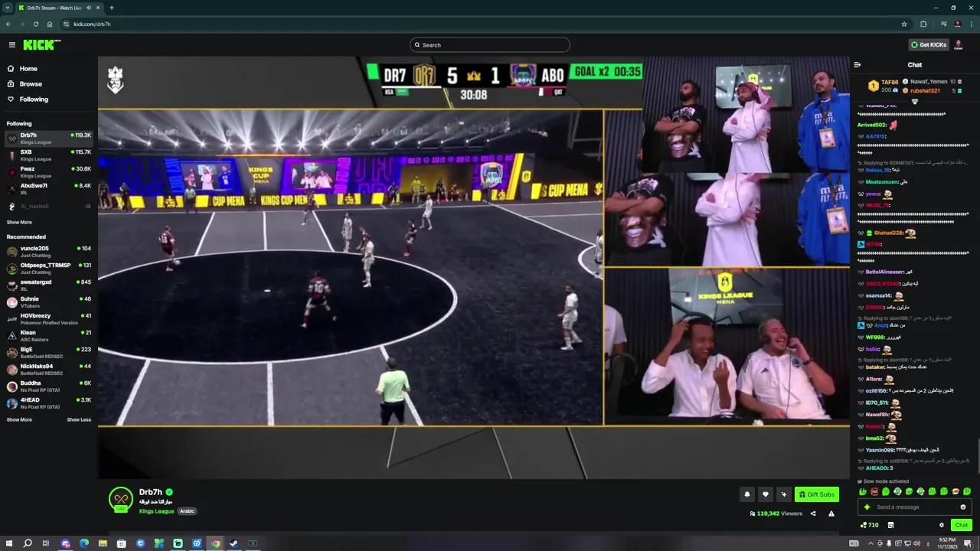Bookmark this page with star icon
This screenshot has height=551, width=980.
click(904, 24)
